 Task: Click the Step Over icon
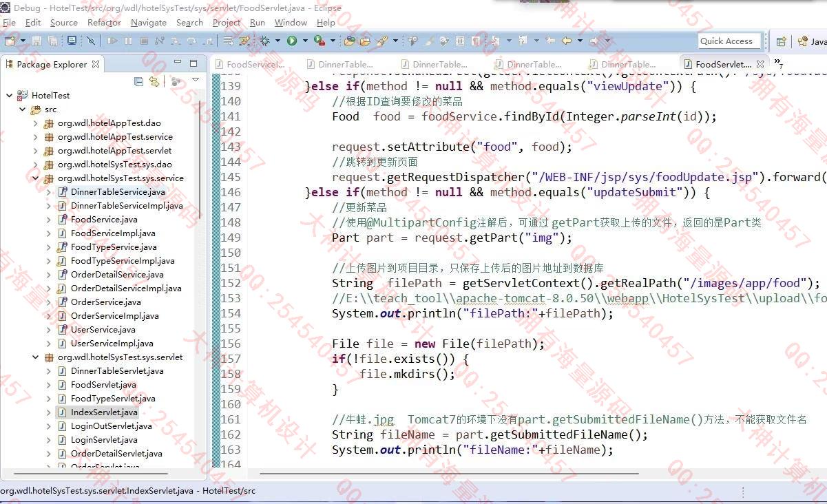[192, 41]
